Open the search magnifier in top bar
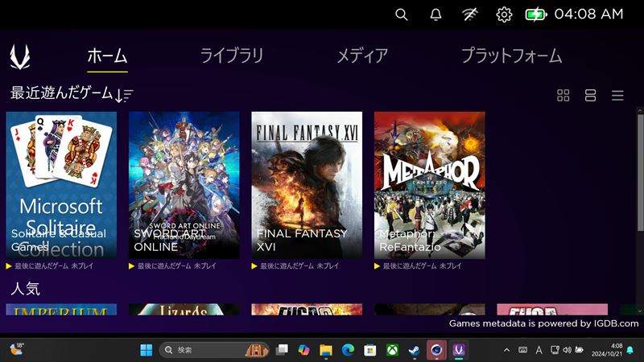Viewport: 644px width, 362px height. click(x=401, y=14)
